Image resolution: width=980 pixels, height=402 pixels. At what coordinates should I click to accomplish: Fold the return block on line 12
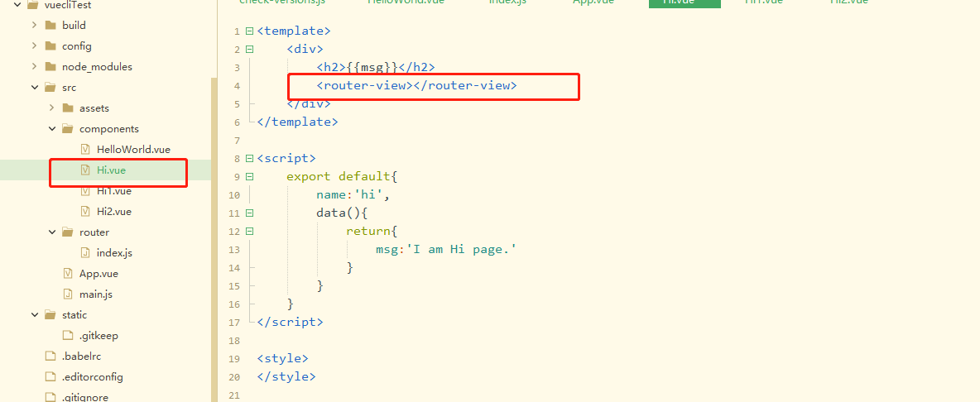tap(250, 231)
